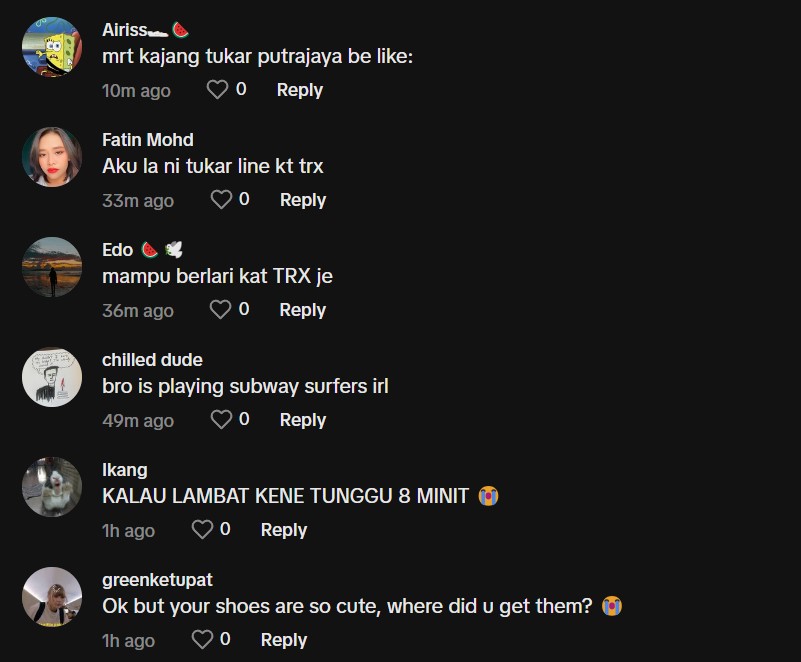
Task: Open Ikang's profile avatar
Action: (x=52, y=487)
